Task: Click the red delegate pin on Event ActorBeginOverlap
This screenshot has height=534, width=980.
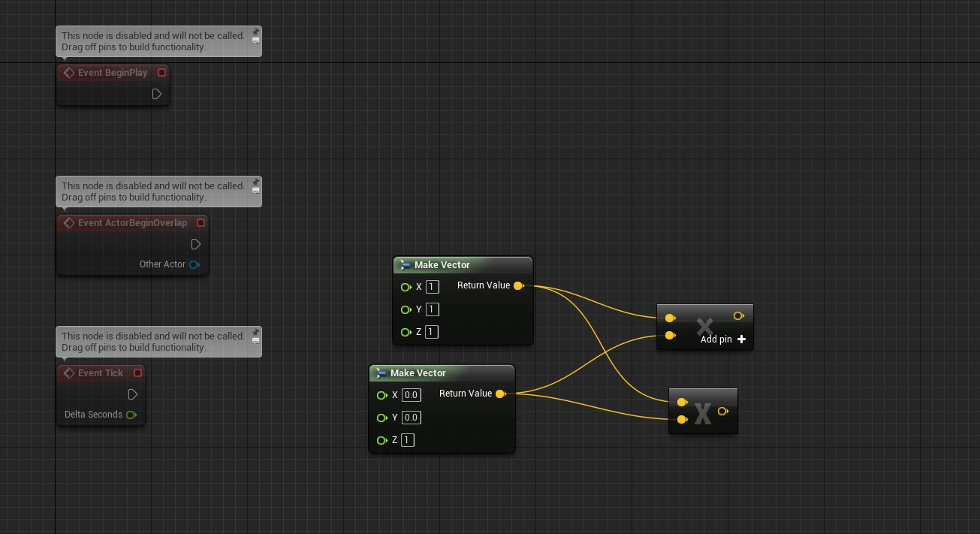Action: click(201, 223)
